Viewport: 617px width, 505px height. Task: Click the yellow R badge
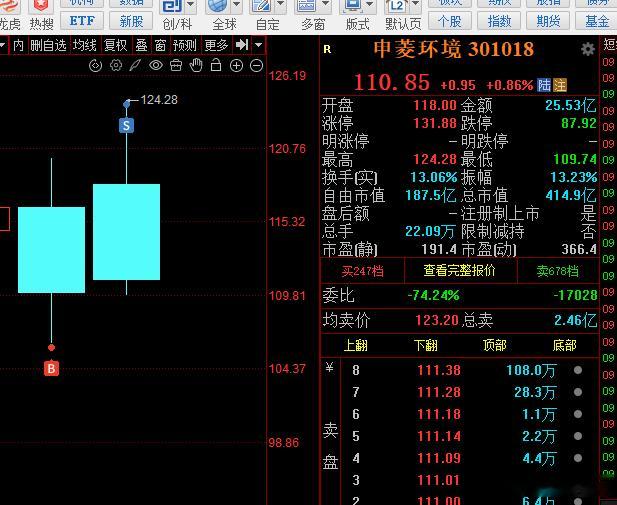tap(327, 50)
